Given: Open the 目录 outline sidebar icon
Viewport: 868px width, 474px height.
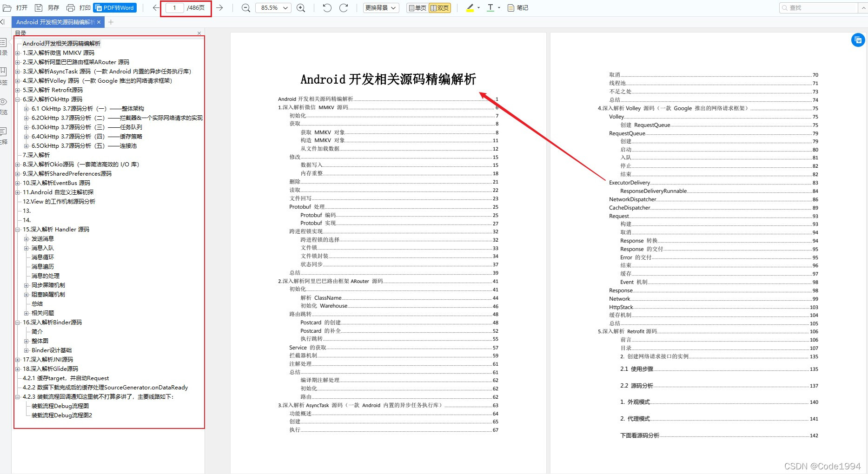Looking at the screenshot, I should 3,43.
